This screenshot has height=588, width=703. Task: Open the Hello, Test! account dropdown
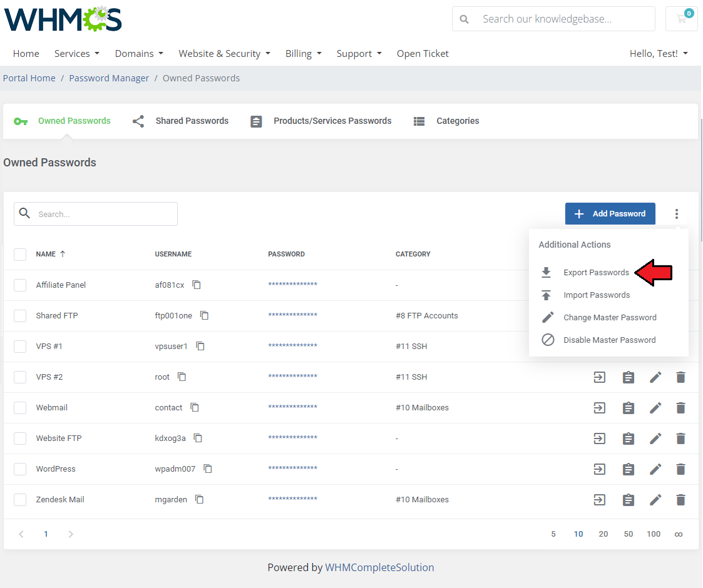[659, 53]
